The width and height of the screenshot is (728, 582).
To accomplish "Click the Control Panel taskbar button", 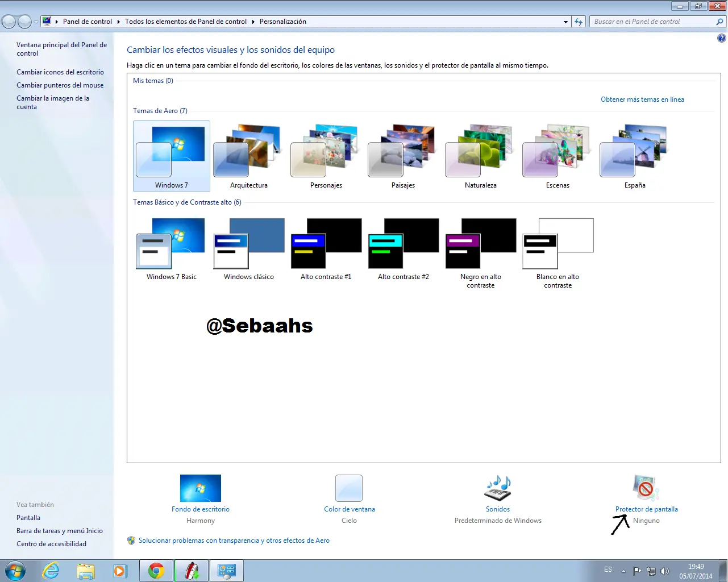I will (227, 571).
